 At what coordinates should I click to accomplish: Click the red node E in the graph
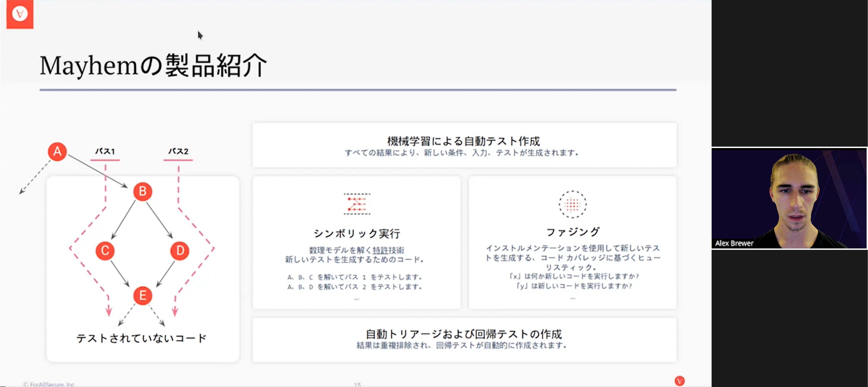pos(143,295)
